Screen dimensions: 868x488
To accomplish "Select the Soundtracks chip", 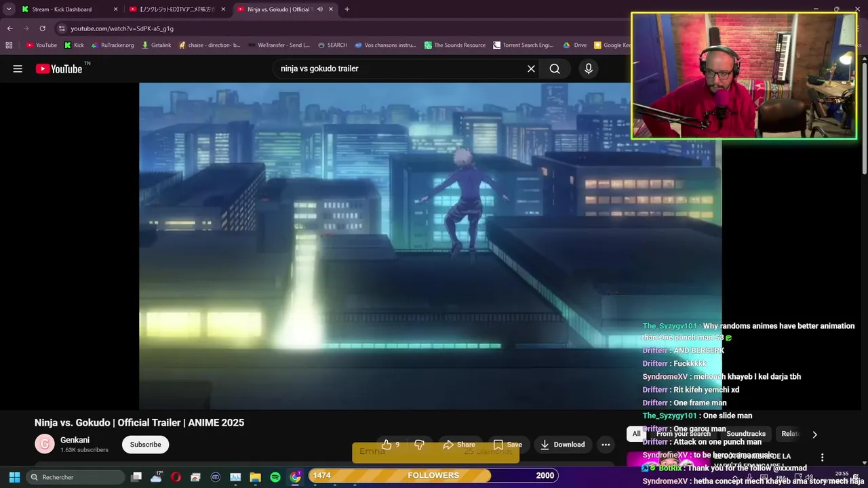I will 746,434.
